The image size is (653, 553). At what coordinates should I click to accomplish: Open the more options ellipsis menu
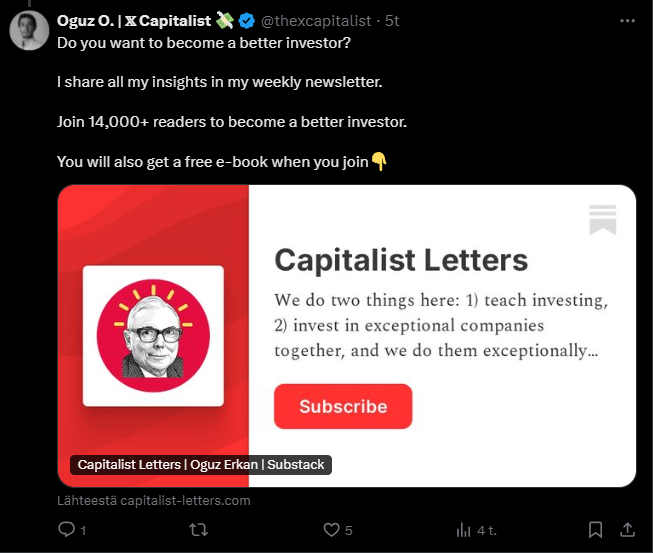(627, 20)
